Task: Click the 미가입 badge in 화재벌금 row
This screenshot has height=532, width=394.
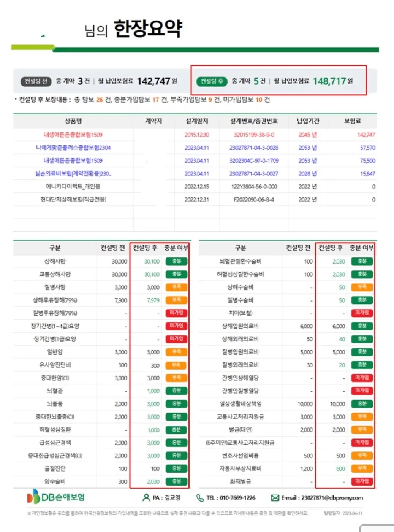Action: 362,481
